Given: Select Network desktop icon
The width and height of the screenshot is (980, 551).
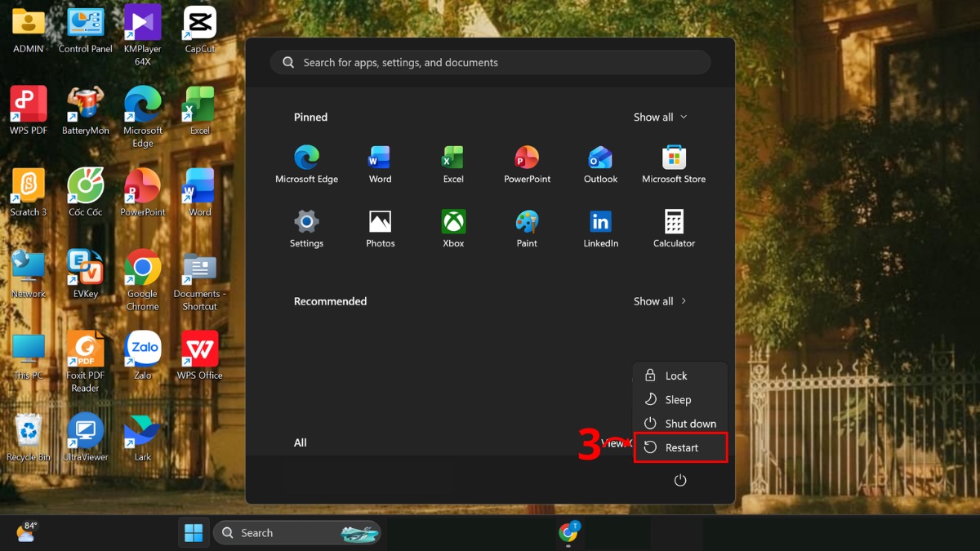Looking at the screenshot, I should click(29, 274).
